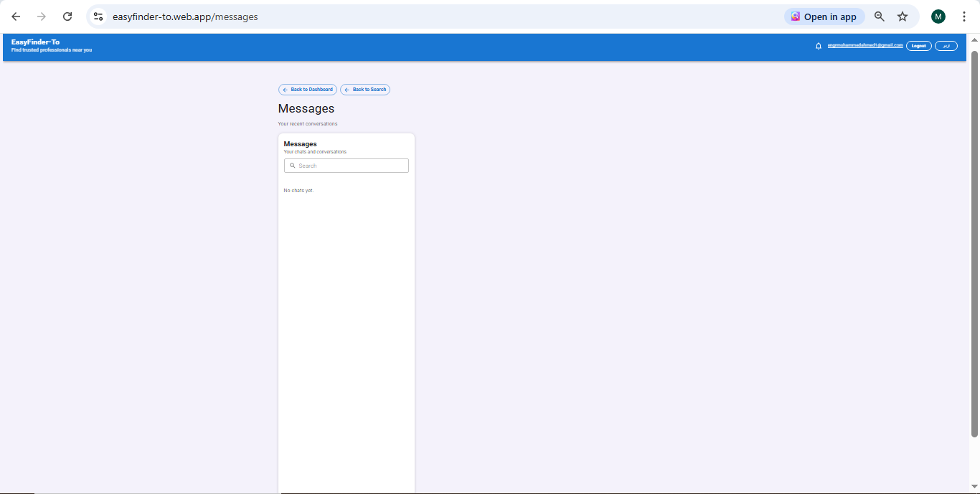Focus the chat Search field

pyautogui.click(x=347, y=166)
